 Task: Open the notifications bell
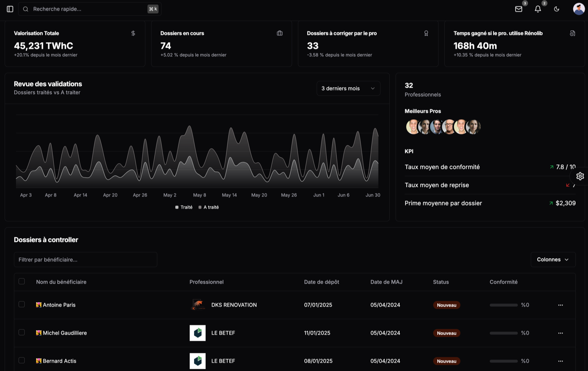[538, 9]
